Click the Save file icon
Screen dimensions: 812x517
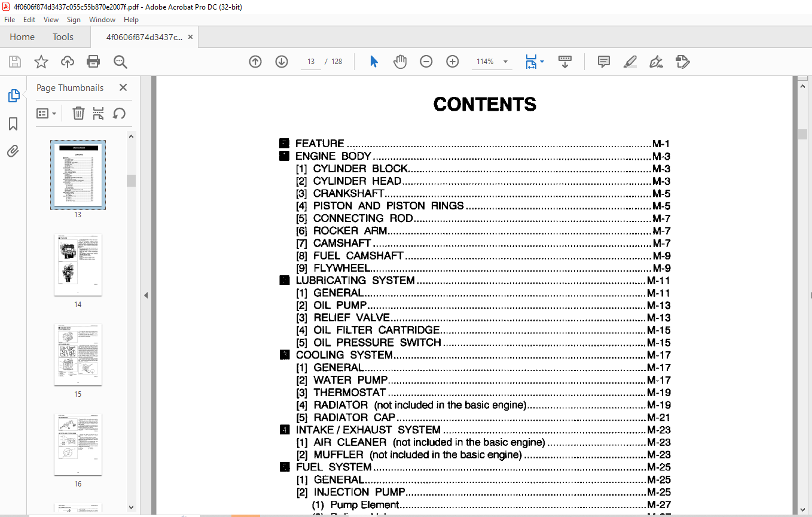(x=15, y=62)
